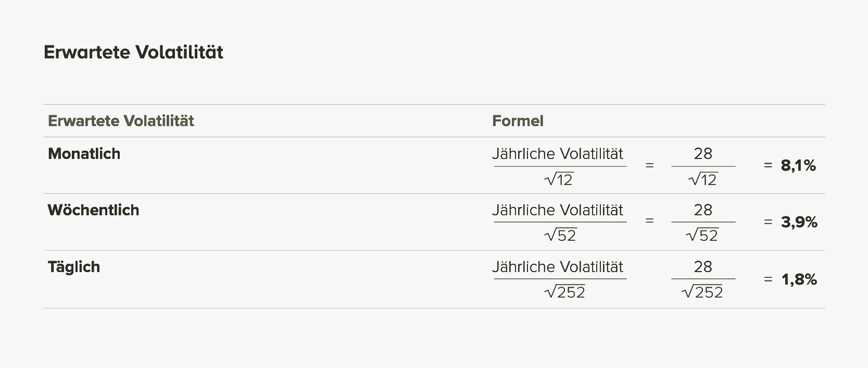Select Jährliche Volatilität in the Wöchentlich row
Viewport: 868px width, 368px height.
(558, 210)
